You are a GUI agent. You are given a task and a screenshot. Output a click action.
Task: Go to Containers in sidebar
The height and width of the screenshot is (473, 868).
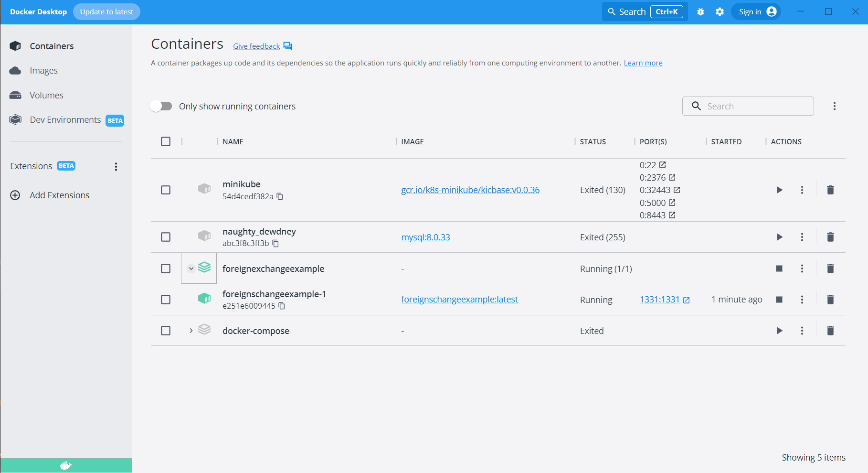click(x=52, y=46)
